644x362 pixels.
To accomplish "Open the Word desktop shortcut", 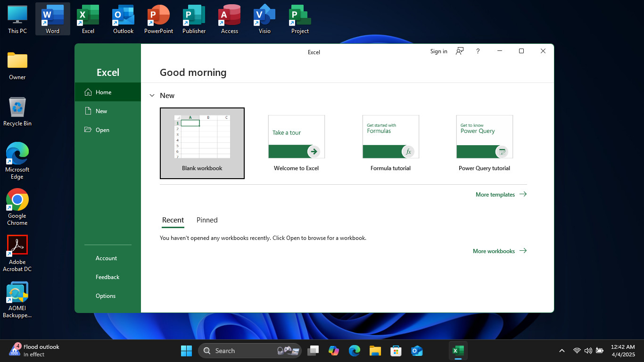I will click(x=52, y=19).
